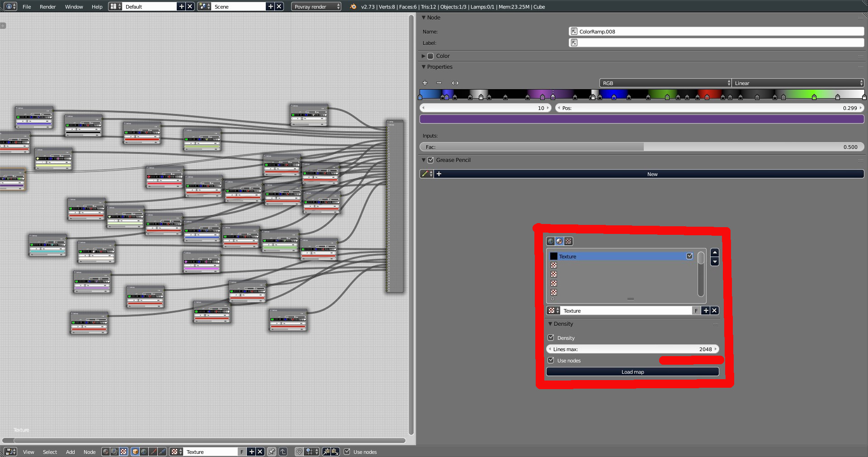This screenshot has height=457, width=868.
Task: Click the purple color swatch bar
Action: 642,119
